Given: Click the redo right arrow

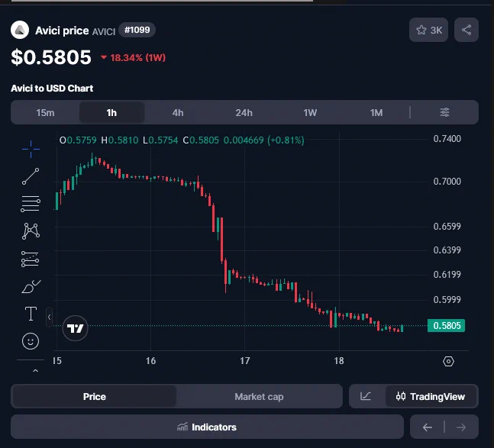Looking at the screenshot, I should click(x=461, y=427).
